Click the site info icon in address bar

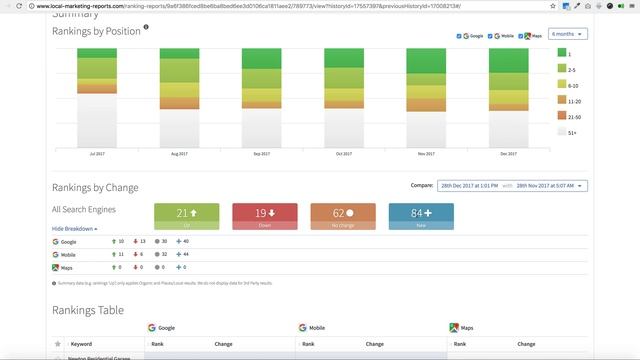31,6
